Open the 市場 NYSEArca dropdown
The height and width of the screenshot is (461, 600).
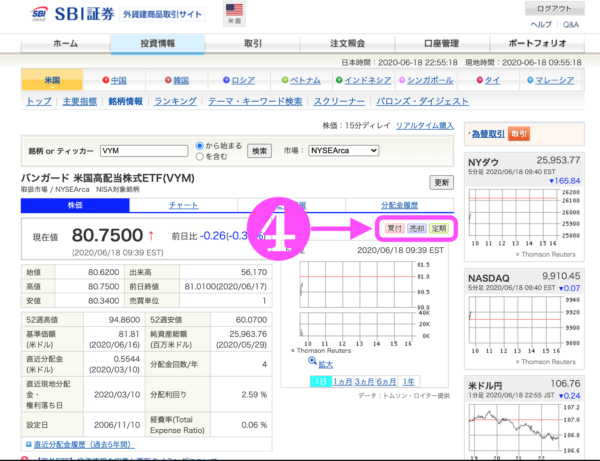344,151
